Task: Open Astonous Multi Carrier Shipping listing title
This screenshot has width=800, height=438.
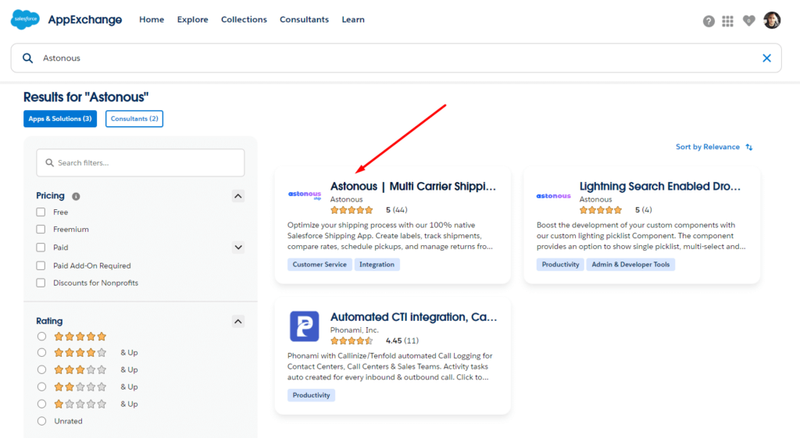Action: [413, 186]
